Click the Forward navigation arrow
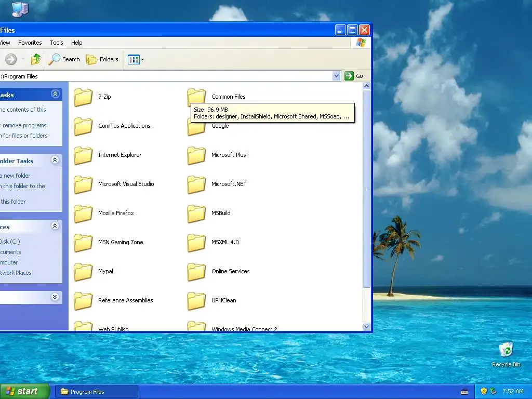The width and height of the screenshot is (532, 399). (11, 59)
